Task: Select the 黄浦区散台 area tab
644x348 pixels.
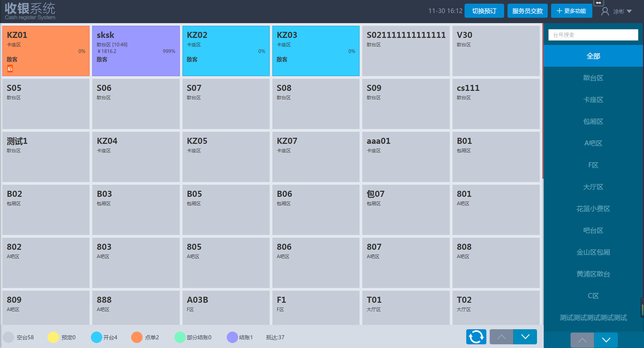Action: tap(593, 274)
